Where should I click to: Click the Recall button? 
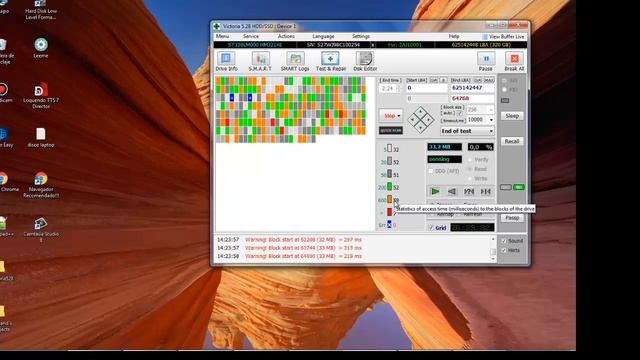(512, 141)
